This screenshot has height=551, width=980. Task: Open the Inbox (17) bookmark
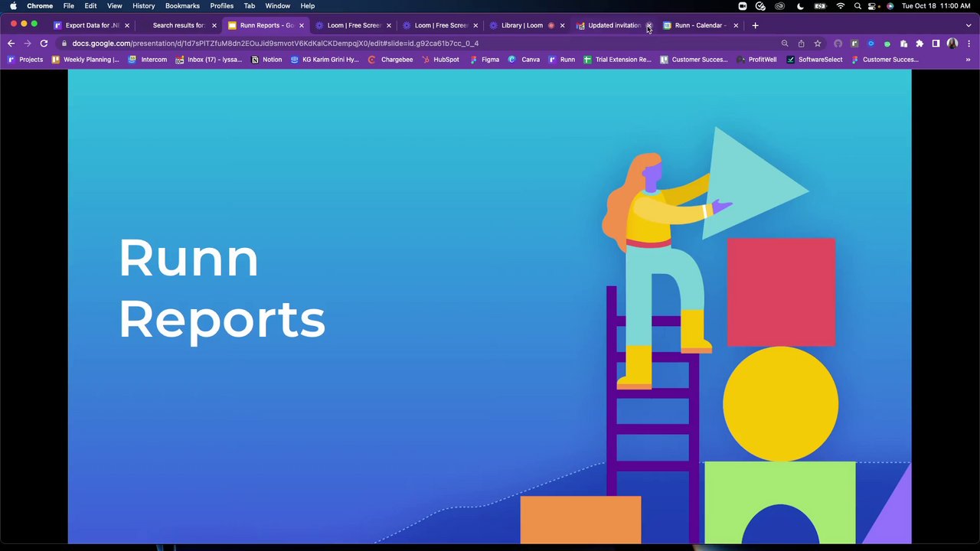click(x=208, y=60)
